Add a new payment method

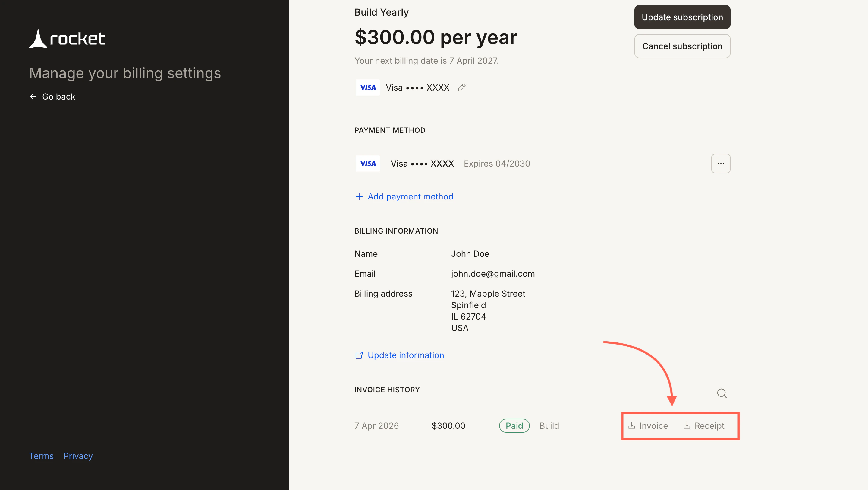[x=410, y=196]
